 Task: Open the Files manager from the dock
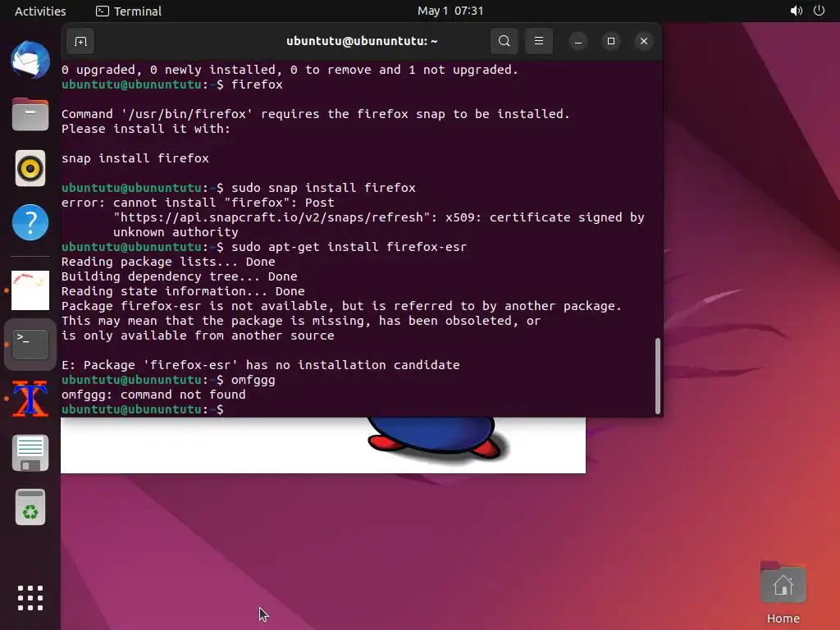[30, 114]
